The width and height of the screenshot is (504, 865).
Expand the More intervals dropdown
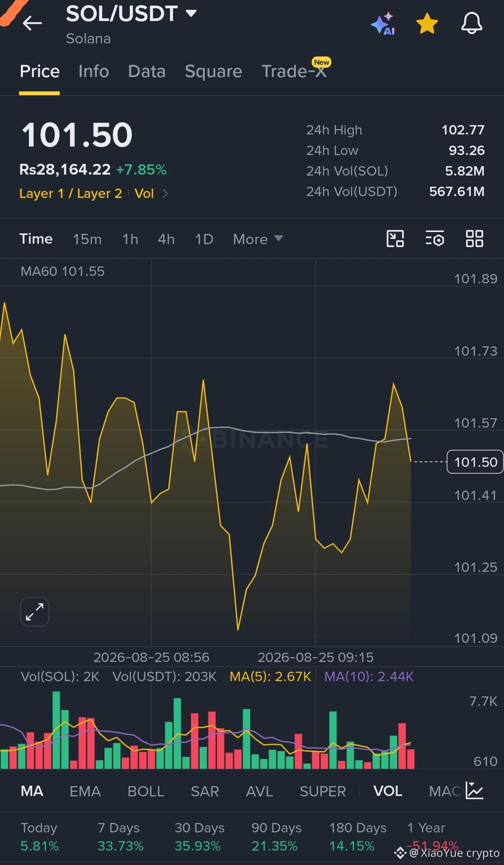[x=258, y=239]
